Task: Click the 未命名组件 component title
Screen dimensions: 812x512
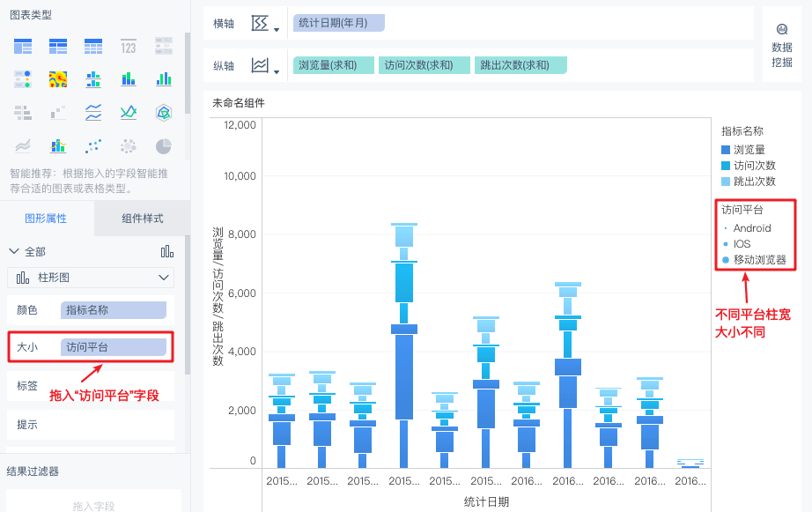Action: pos(239,103)
